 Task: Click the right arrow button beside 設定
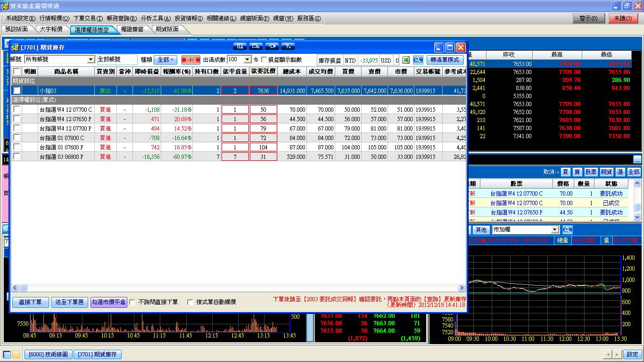[x=618, y=354]
